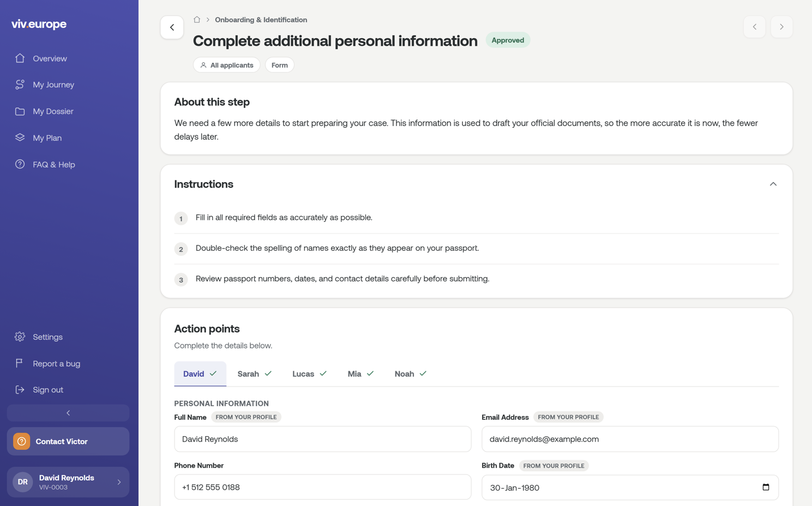Click the page title 'Complete additional personal information'
Image resolution: width=812 pixels, height=506 pixels.
coord(335,41)
